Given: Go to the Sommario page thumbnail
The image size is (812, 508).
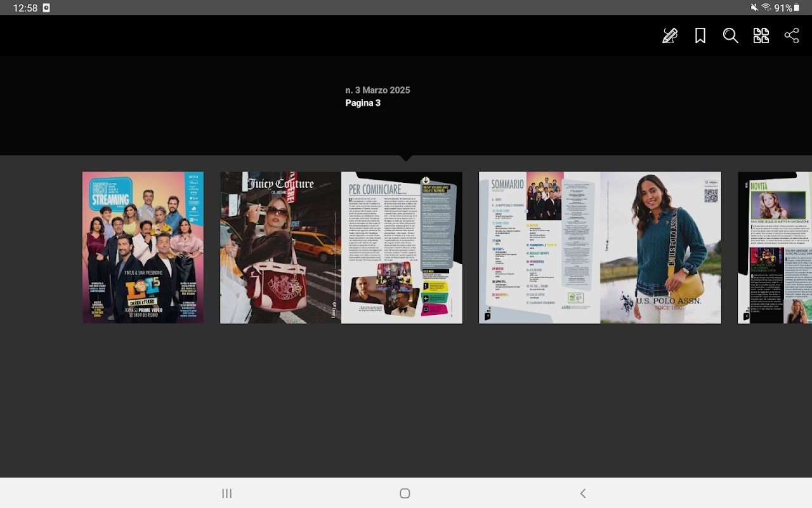Looking at the screenshot, I should [x=539, y=248].
